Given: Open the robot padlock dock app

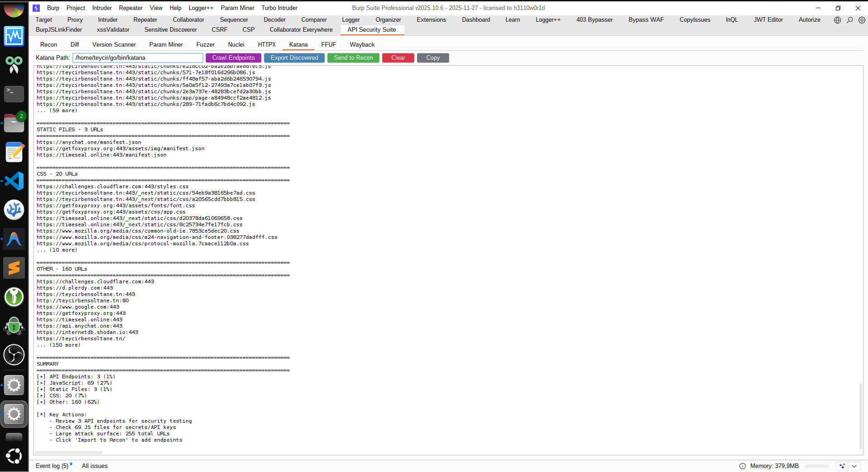Looking at the screenshot, I should (x=14, y=326).
